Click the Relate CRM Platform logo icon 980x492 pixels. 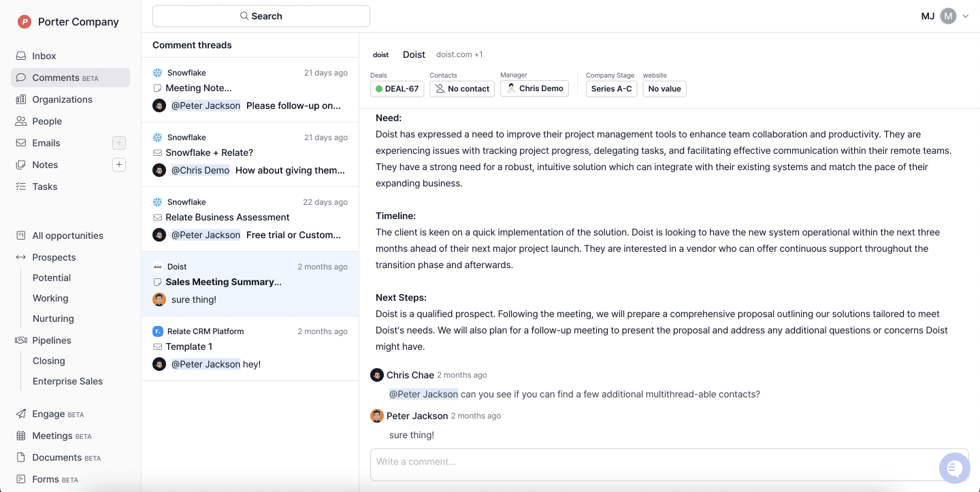tap(158, 331)
